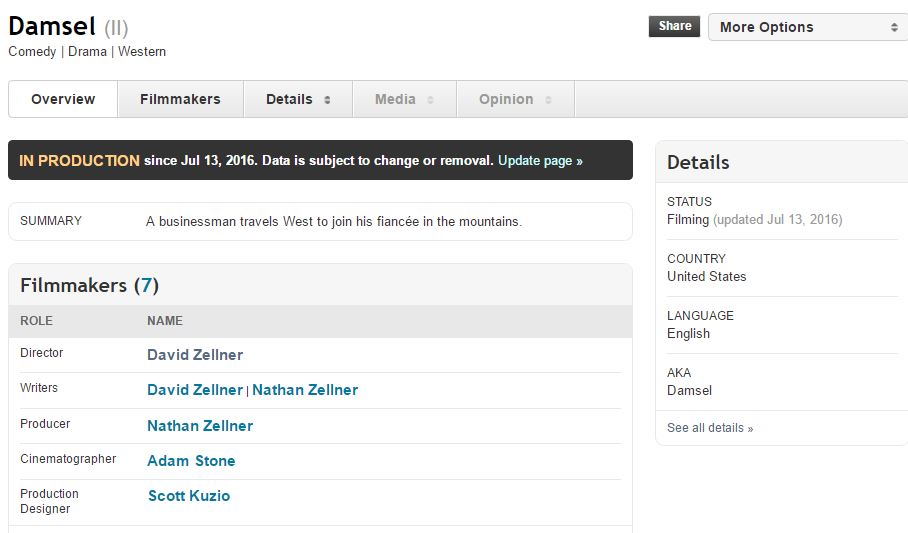The width and height of the screenshot is (908, 533).
Task: Select the country value United States
Action: tap(706, 276)
